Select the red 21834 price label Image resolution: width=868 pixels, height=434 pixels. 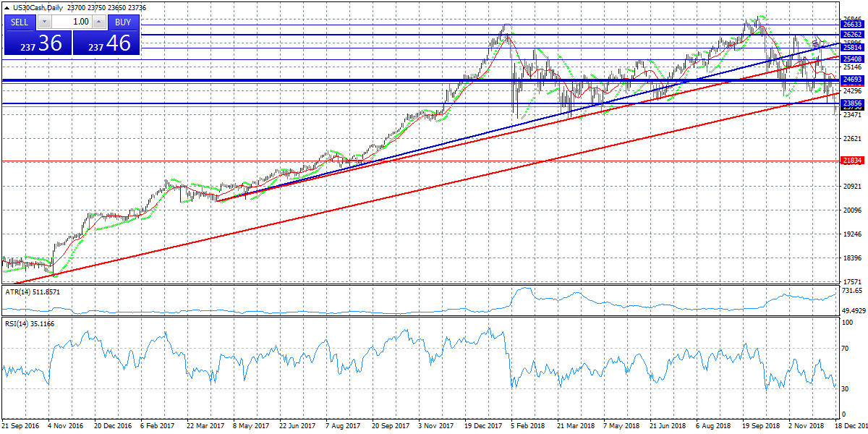852,161
